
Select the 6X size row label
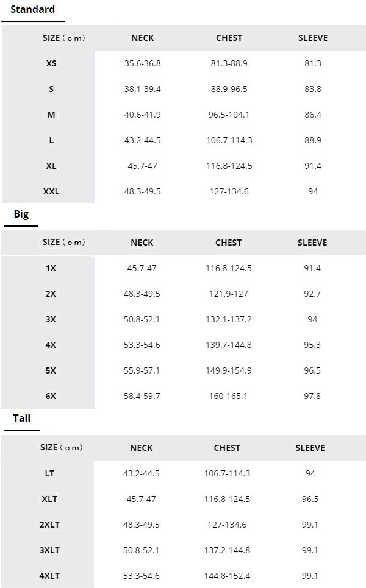coord(51,396)
